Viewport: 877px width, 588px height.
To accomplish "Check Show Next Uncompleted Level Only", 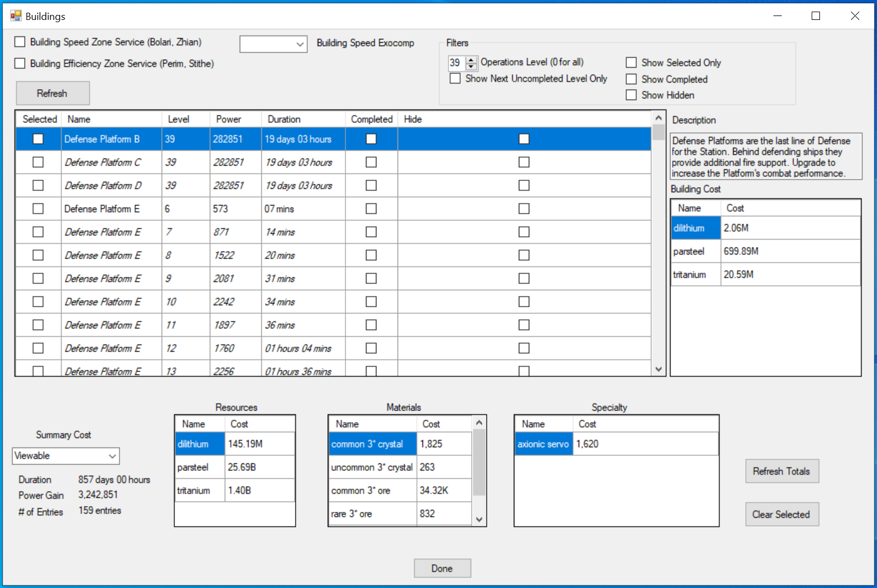I will point(455,79).
